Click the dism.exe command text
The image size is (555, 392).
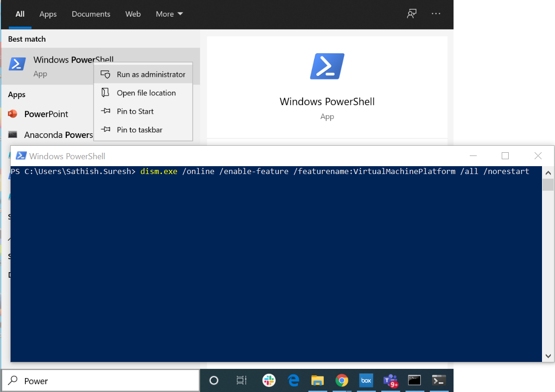[x=158, y=171]
